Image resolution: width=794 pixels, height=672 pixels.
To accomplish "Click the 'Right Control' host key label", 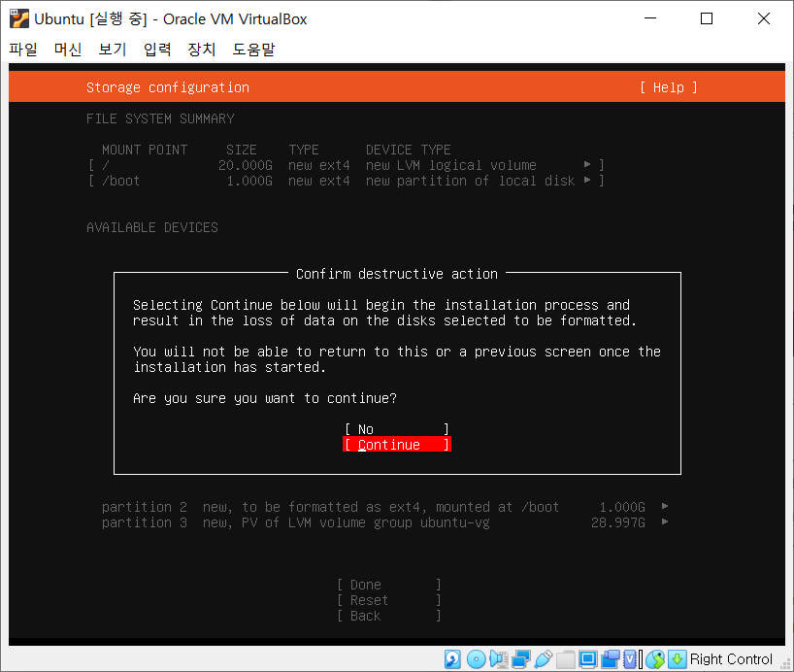I will point(731,658).
